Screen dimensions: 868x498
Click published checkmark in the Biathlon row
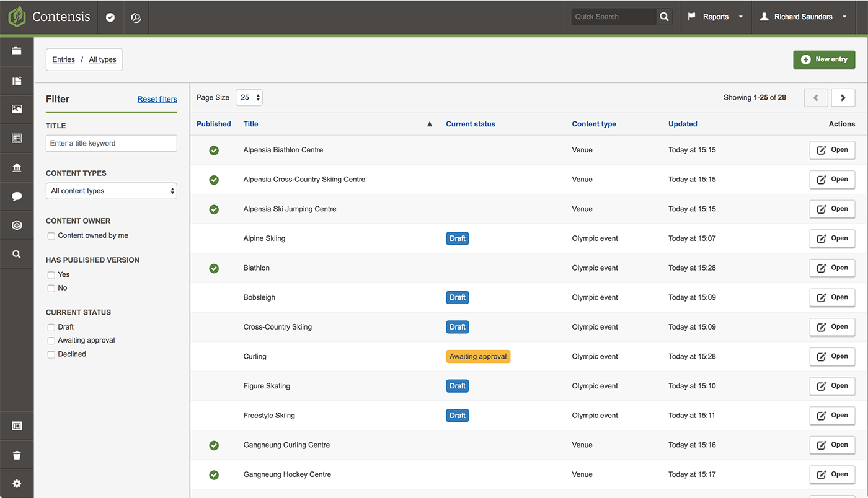click(214, 268)
